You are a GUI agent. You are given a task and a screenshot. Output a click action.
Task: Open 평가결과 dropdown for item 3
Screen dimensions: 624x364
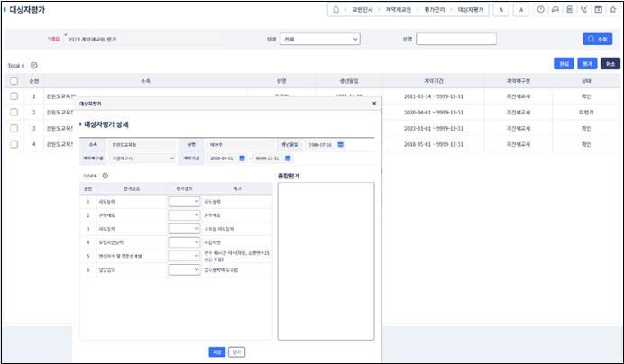pos(184,229)
